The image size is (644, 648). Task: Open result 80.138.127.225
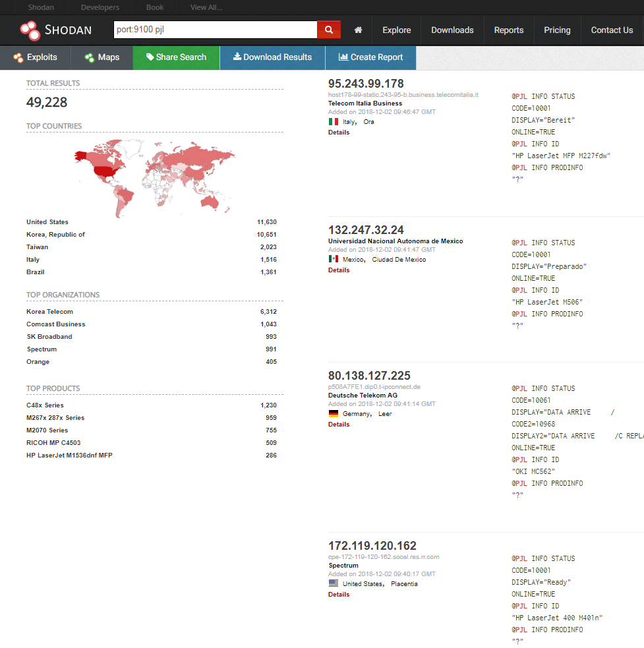(369, 376)
